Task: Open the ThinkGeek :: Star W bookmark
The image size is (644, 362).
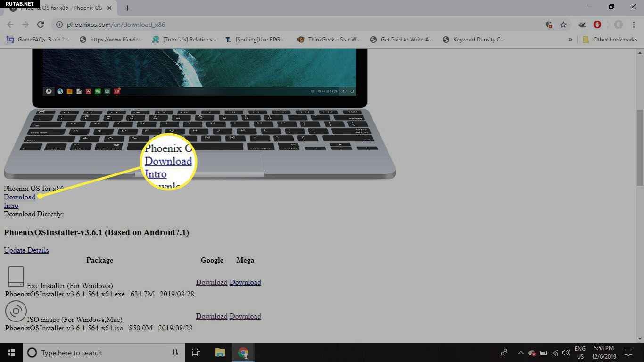Action: (329, 40)
